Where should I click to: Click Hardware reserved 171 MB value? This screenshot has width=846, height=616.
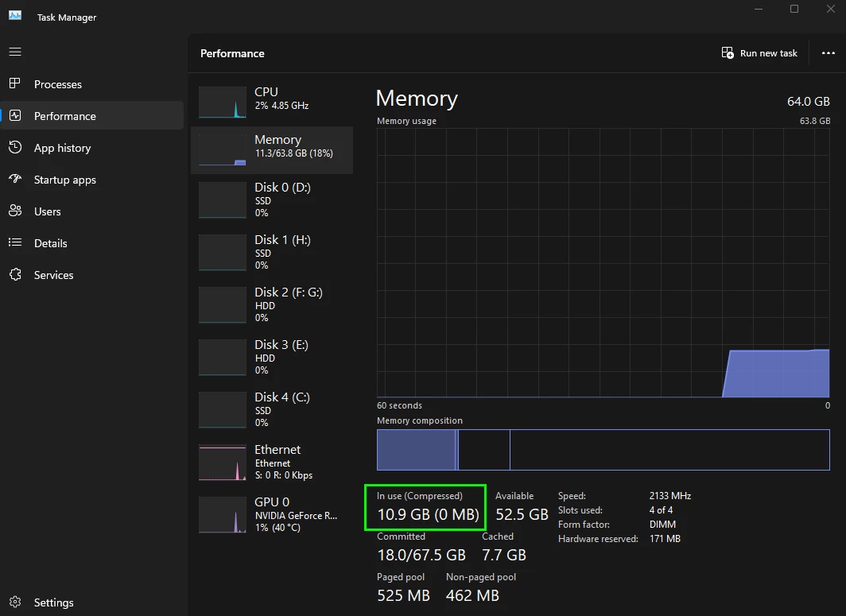point(665,539)
